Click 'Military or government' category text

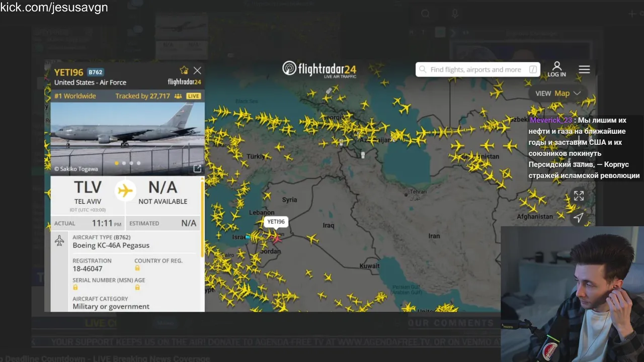(111, 306)
